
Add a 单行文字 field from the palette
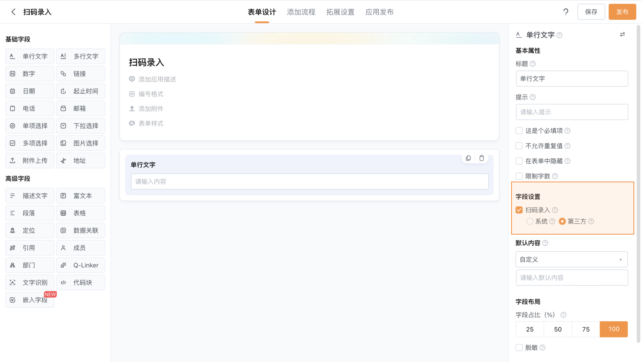pyautogui.click(x=30, y=56)
